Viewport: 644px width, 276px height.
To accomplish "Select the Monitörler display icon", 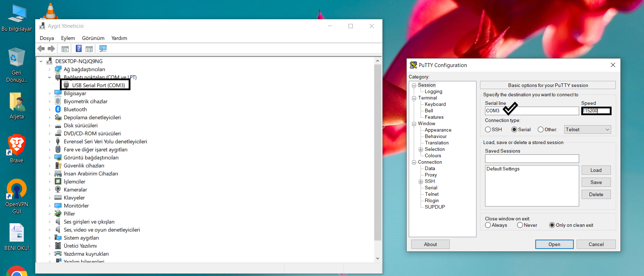I will [58, 206].
